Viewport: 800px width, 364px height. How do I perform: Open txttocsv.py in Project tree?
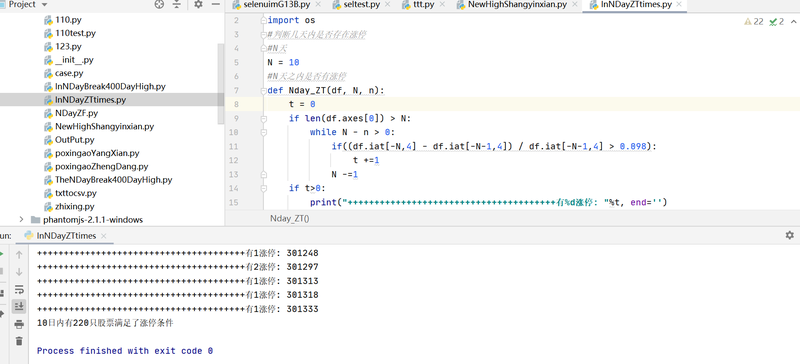coord(76,193)
